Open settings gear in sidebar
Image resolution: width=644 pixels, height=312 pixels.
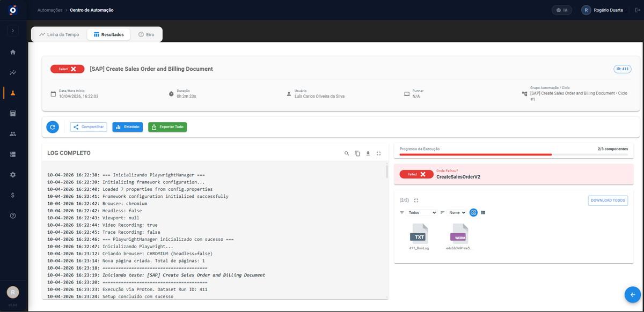pyautogui.click(x=13, y=175)
